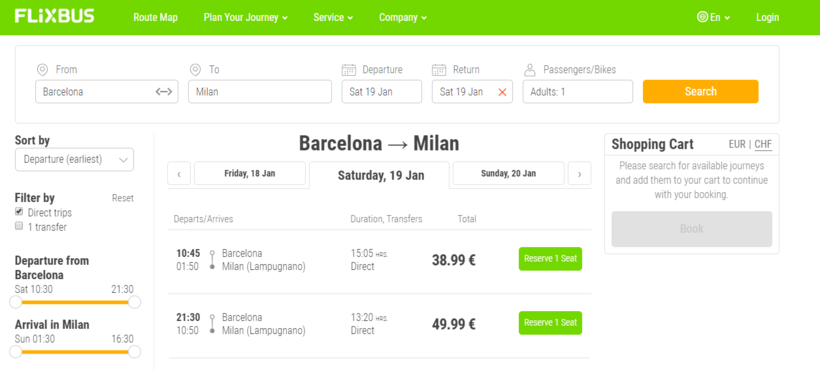
Task: Switch the cart currency to CHF
Action: click(763, 144)
